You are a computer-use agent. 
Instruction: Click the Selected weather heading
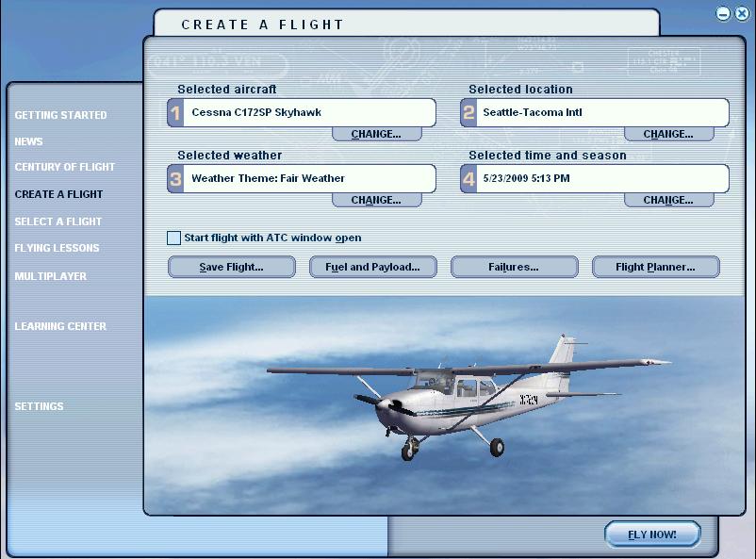[229, 156]
